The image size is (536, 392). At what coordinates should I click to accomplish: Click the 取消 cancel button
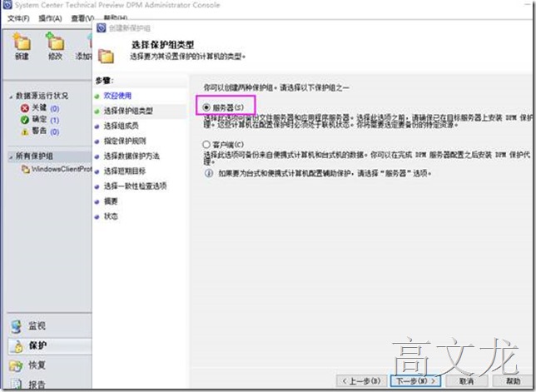pos(467,380)
